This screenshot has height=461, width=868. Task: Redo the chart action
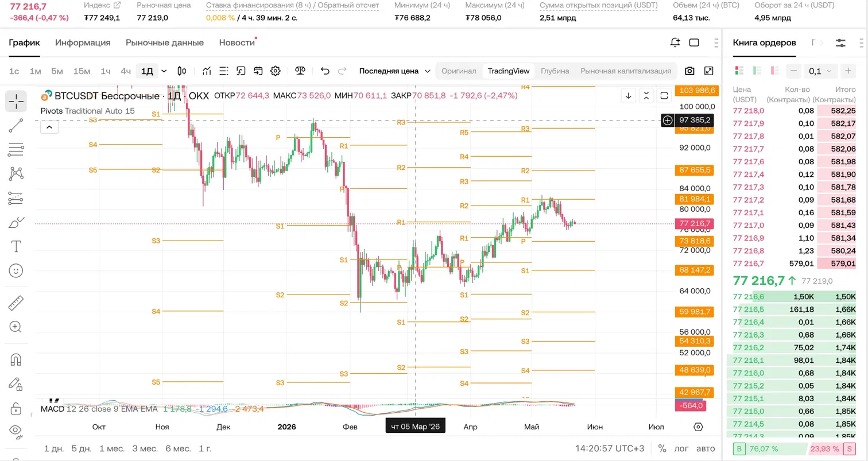pos(342,71)
